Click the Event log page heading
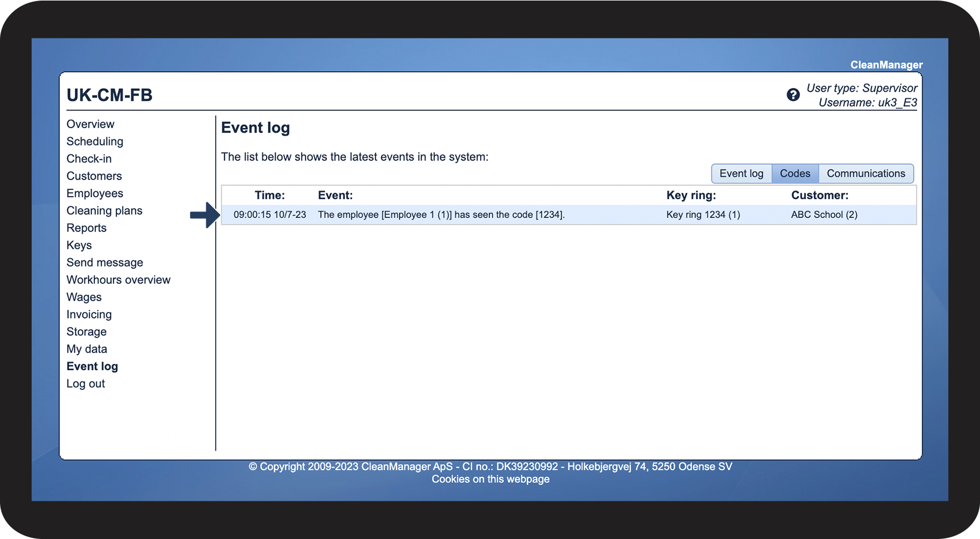The height and width of the screenshot is (539, 980). coord(256,128)
